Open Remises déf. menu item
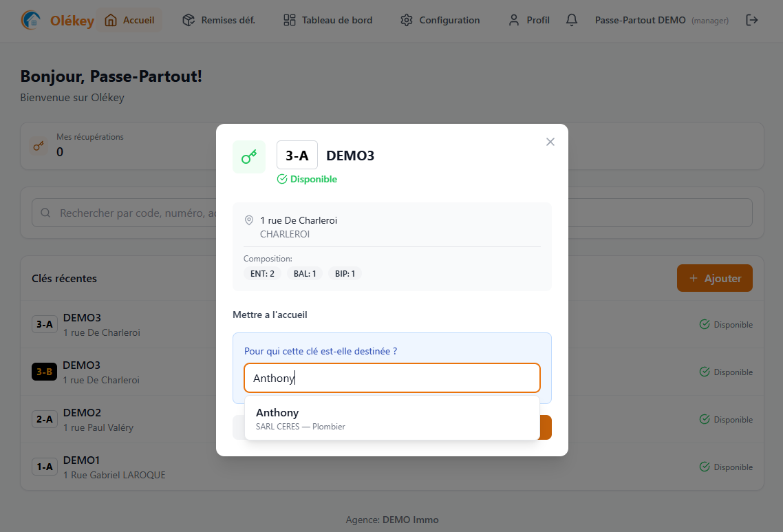This screenshot has width=783, height=532. point(218,21)
